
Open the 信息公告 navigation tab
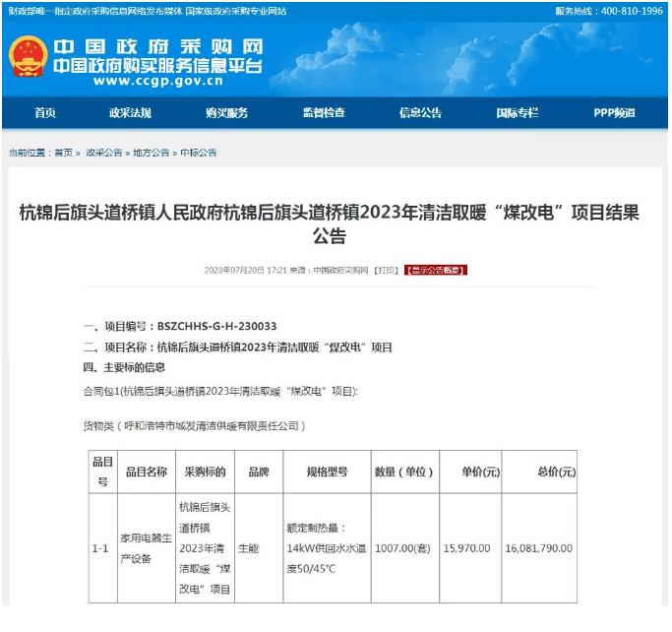click(420, 113)
